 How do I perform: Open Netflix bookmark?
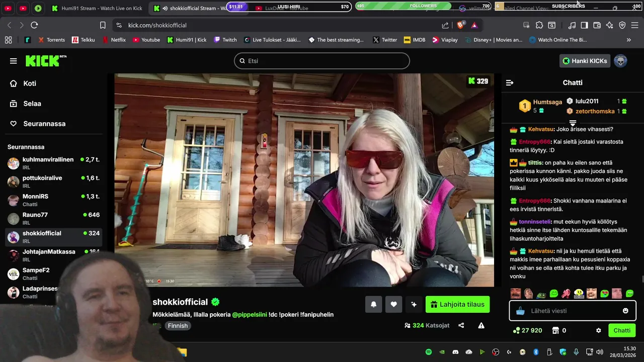point(114,40)
